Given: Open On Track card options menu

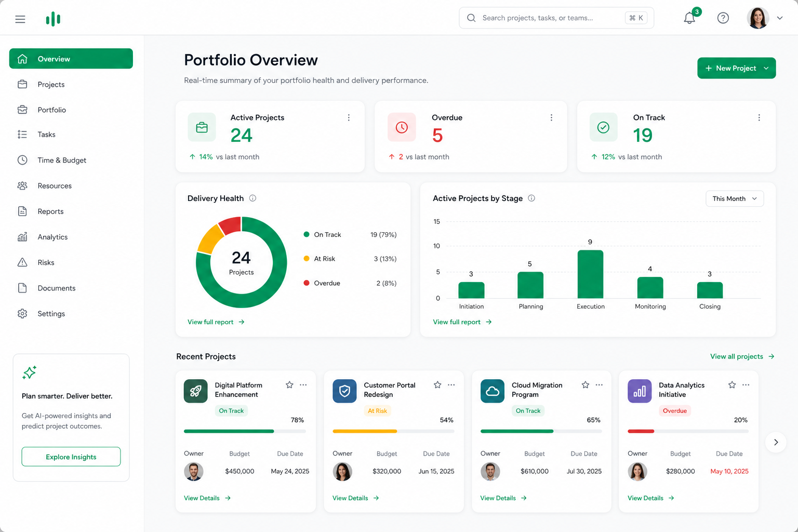Looking at the screenshot, I should click(x=759, y=118).
